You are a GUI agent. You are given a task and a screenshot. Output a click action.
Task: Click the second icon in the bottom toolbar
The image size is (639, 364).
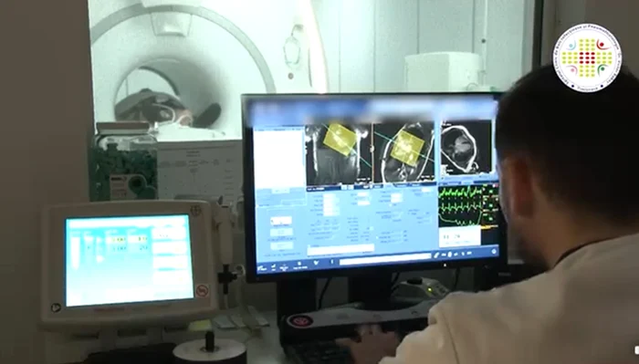tap(274, 267)
